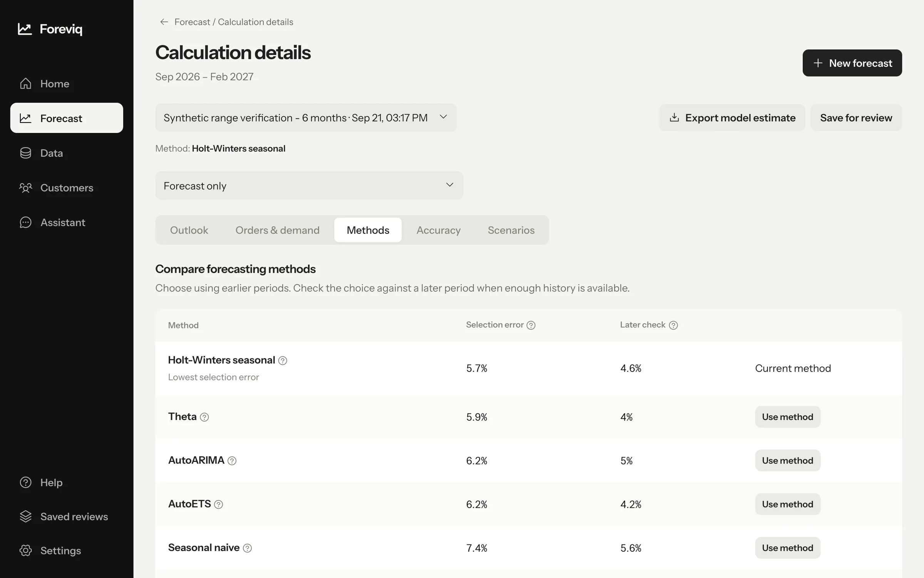The height and width of the screenshot is (578, 924).
Task: Click the info icon next to Selection error
Action: [531, 325]
